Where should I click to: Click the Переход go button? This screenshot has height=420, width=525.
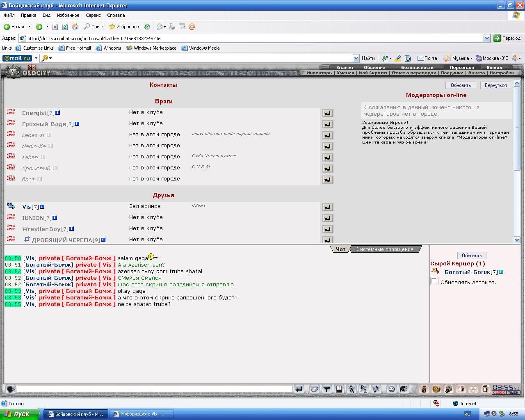coord(507,38)
